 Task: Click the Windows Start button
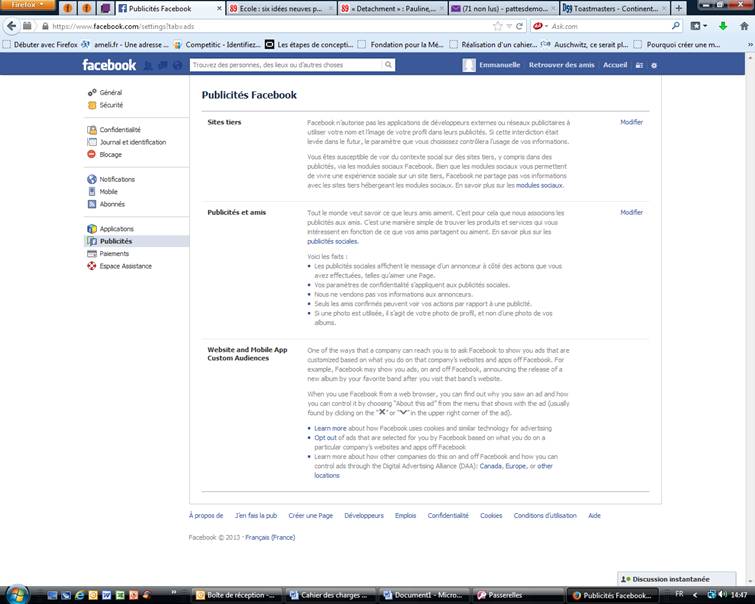click(x=17, y=594)
